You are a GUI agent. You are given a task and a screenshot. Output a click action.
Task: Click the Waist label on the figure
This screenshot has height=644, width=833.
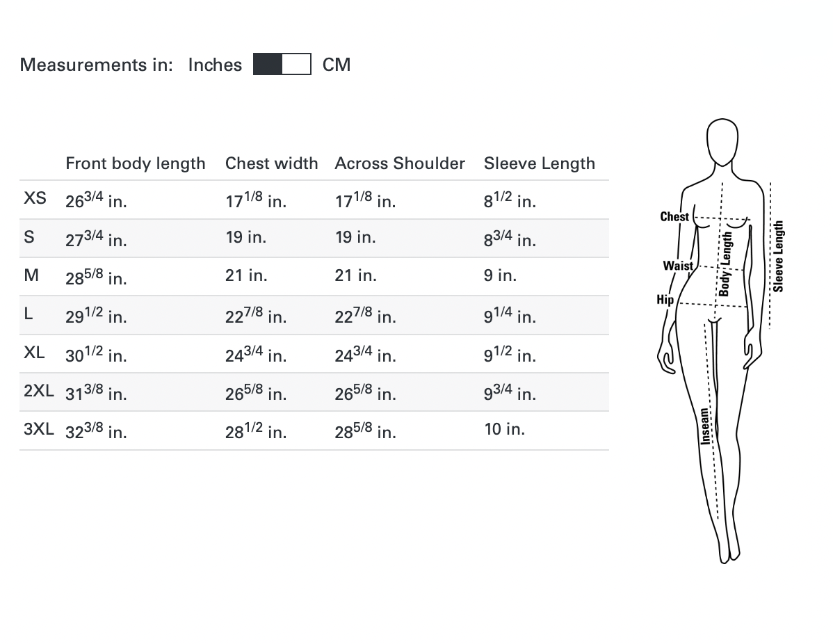pyautogui.click(x=678, y=266)
